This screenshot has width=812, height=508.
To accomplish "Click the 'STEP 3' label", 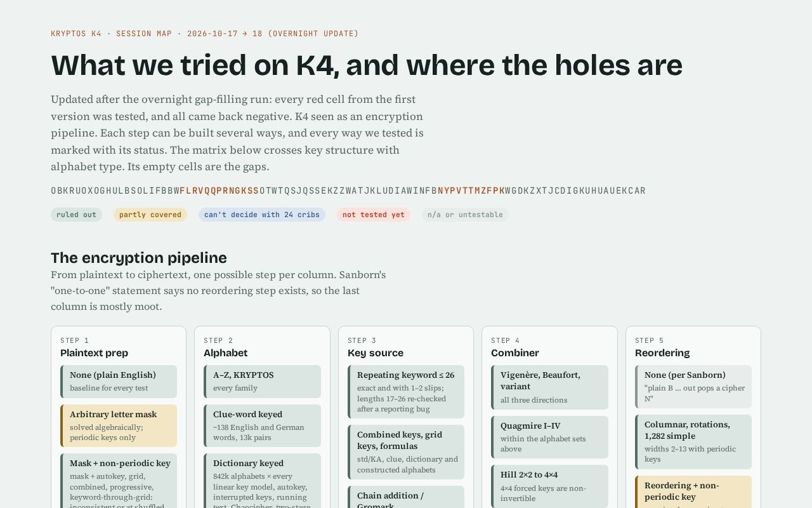I will pyautogui.click(x=362, y=340).
